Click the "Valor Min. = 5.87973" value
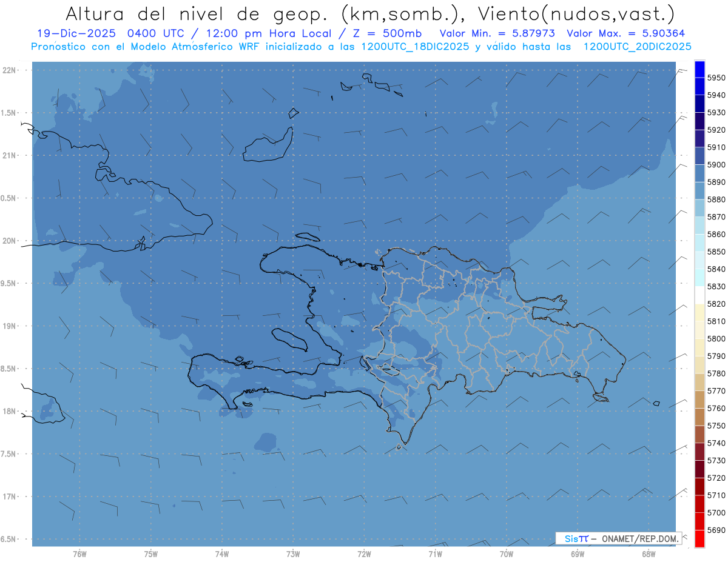Screen dimensions: 728x562 tap(497, 34)
